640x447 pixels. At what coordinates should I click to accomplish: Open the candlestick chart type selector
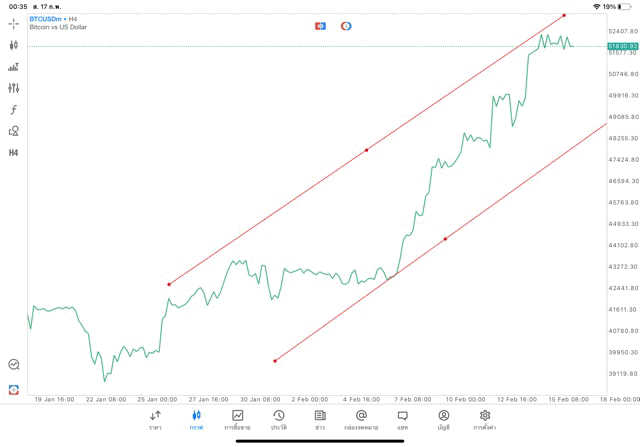tap(14, 45)
